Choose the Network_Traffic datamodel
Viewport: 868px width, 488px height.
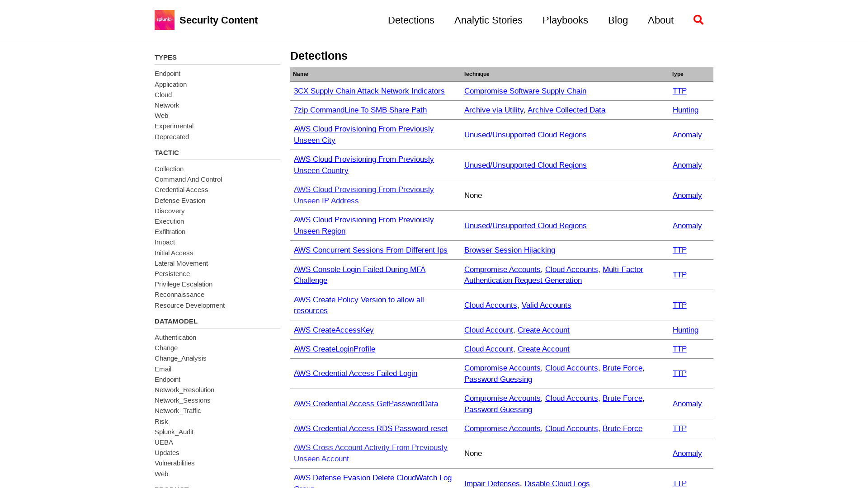point(178,411)
